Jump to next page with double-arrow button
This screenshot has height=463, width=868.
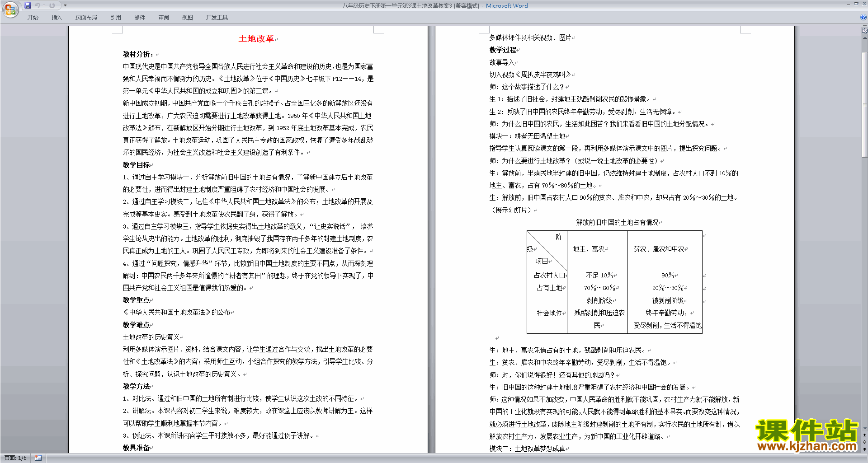tap(865, 449)
